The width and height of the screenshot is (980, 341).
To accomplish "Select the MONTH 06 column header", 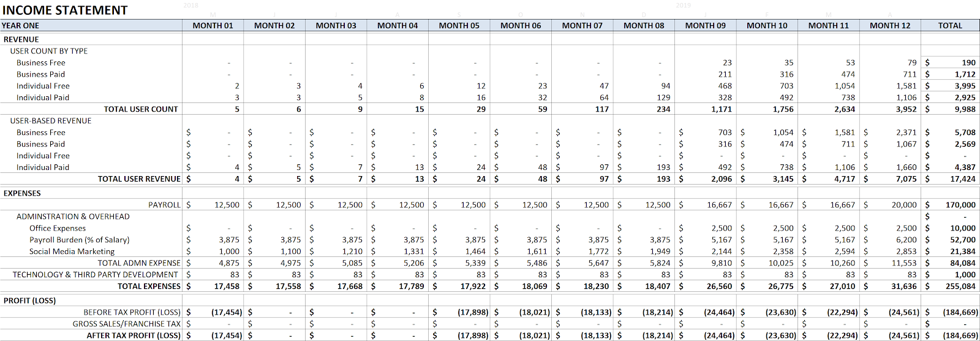I will pos(521,26).
